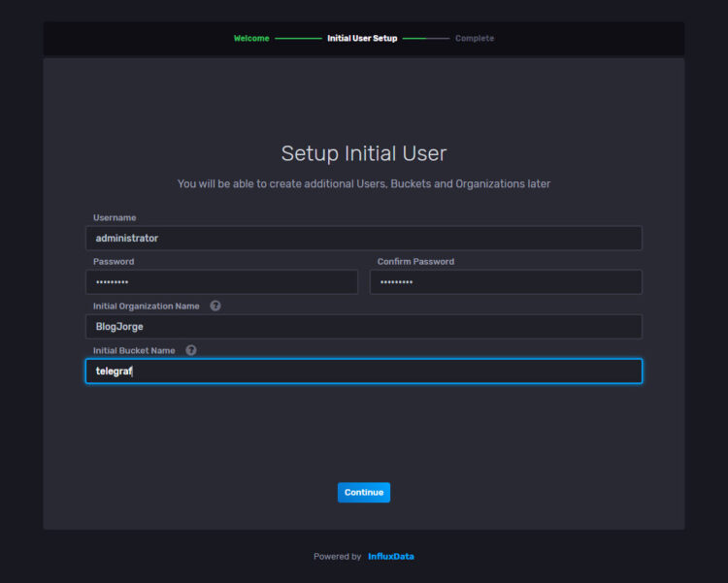Click the bucket field containing telegraf
The width and height of the screenshot is (728, 583).
pos(364,371)
